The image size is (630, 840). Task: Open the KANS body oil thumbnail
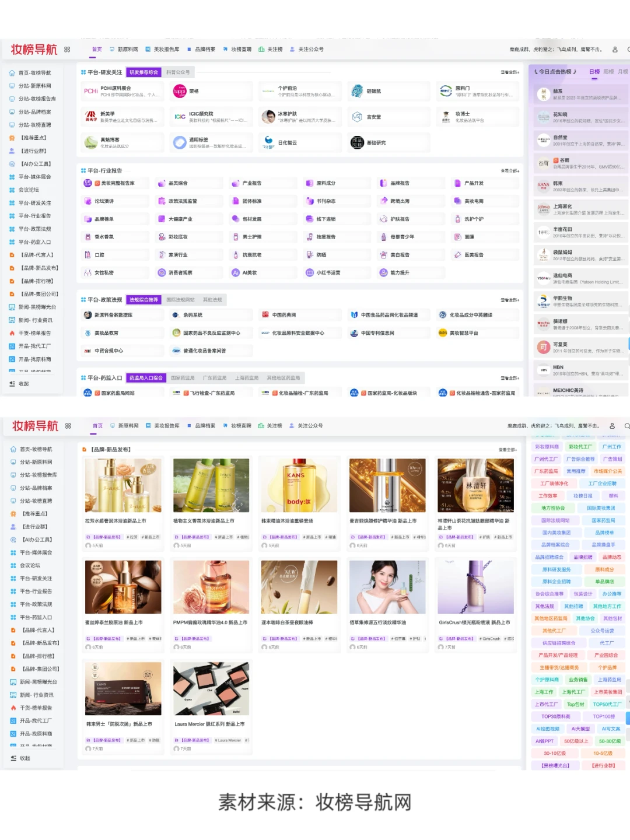pyautogui.click(x=299, y=485)
